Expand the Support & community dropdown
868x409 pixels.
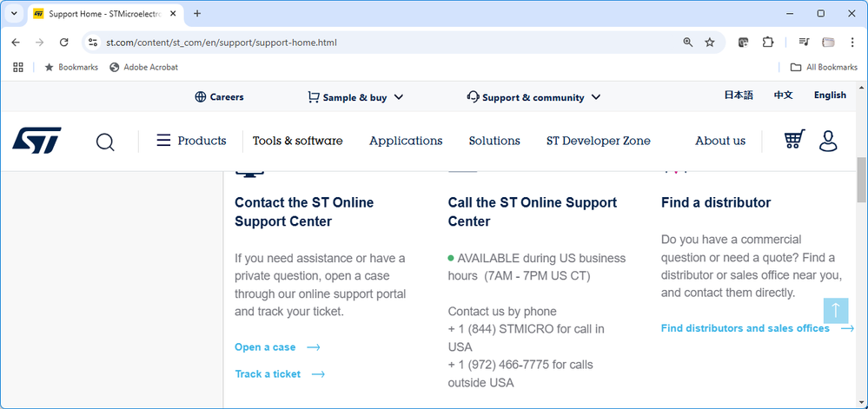coord(533,97)
